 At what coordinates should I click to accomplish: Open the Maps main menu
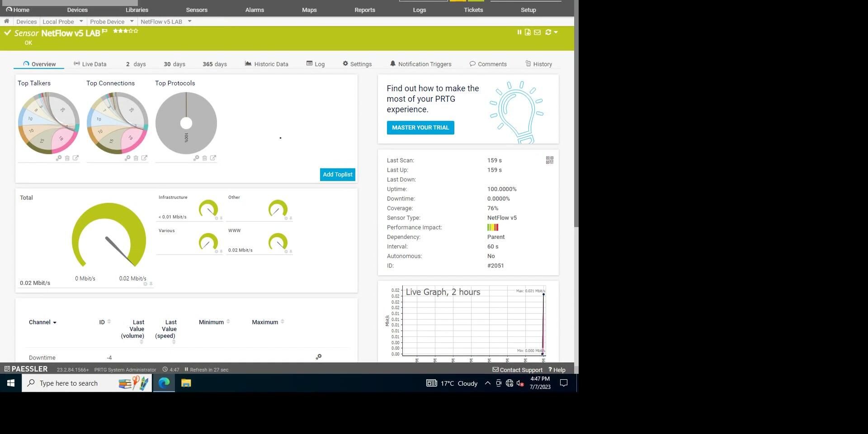pos(309,9)
